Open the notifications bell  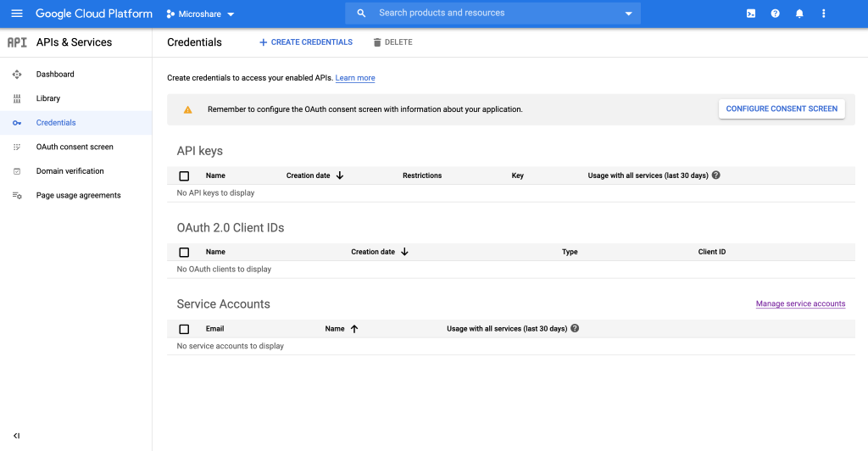click(799, 14)
